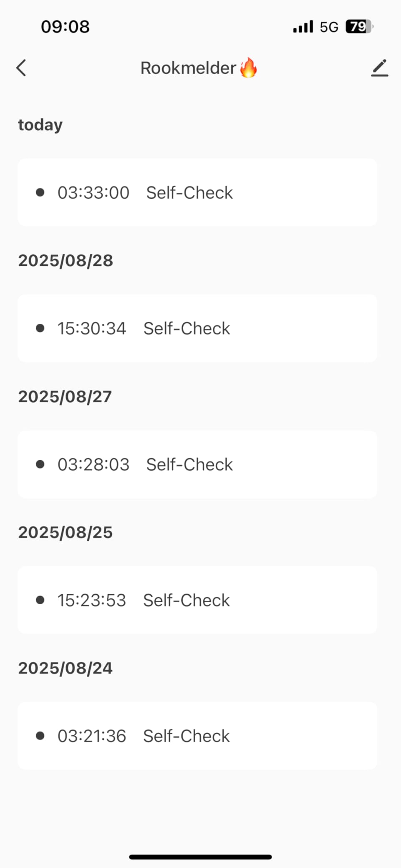This screenshot has width=401, height=868.
Task: Open the 15:23:53 Self-Check record
Action: click(x=197, y=600)
